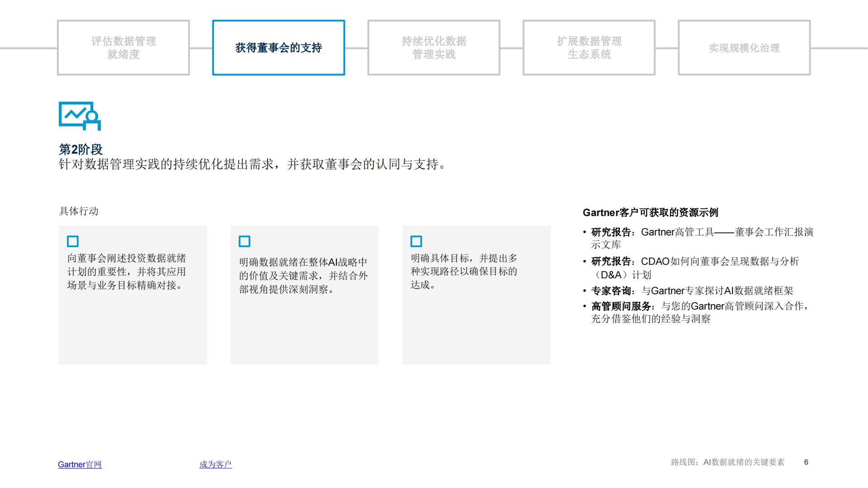Follow the 成为客户 link
The height and width of the screenshot is (488, 868).
[x=216, y=464]
